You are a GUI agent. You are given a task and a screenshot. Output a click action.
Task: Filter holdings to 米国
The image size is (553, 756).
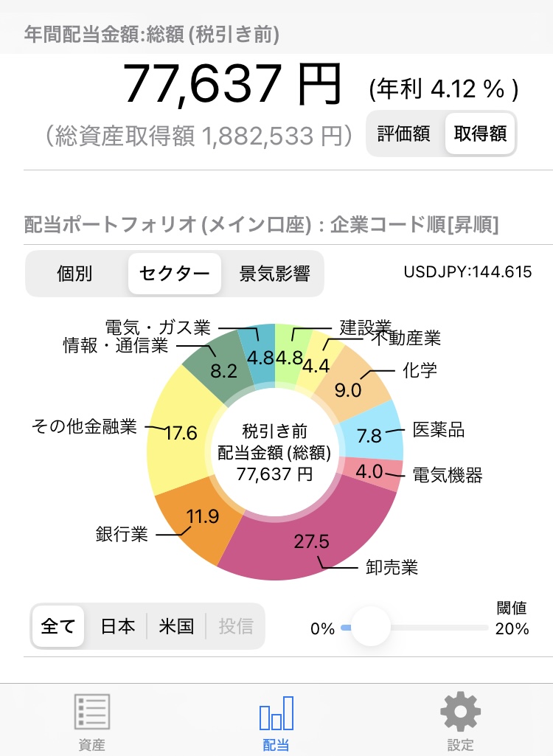point(176,626)
